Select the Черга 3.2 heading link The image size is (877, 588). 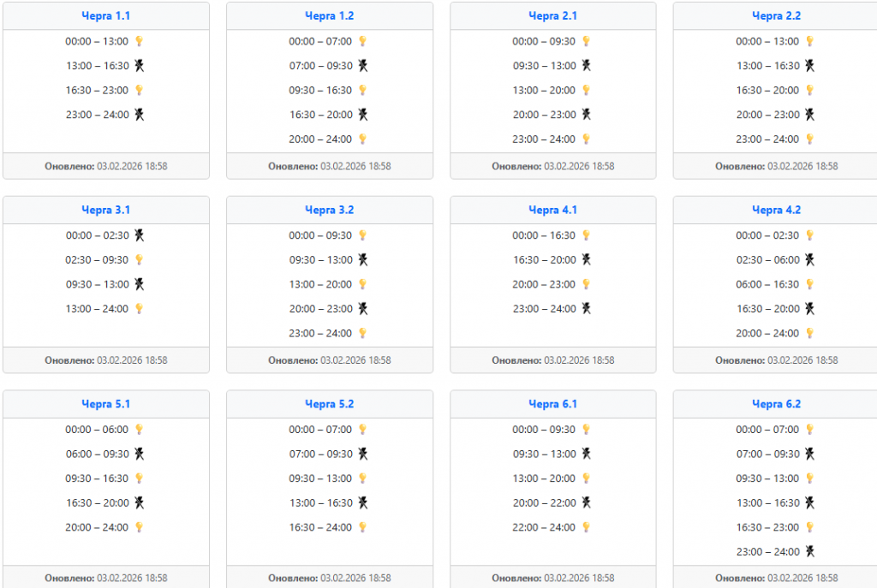(330, 210)
